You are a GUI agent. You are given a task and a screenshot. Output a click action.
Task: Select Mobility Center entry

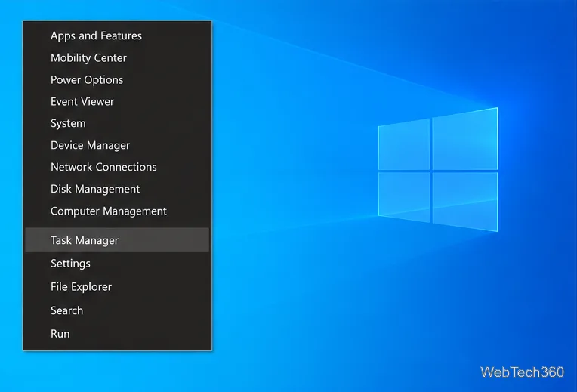click(x=117, y=58)
